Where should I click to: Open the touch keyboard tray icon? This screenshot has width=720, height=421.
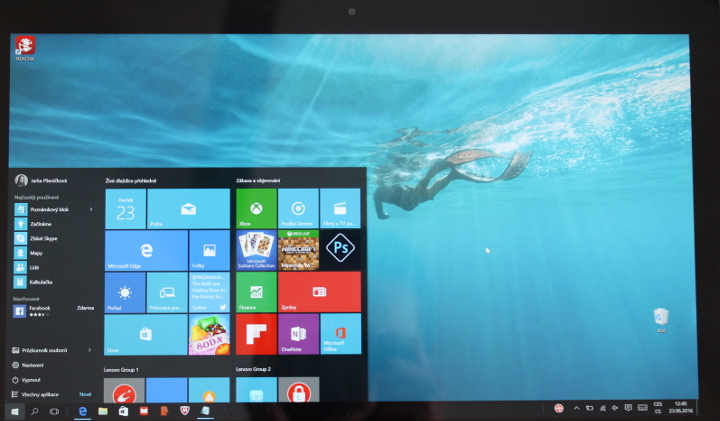point(642,408)
